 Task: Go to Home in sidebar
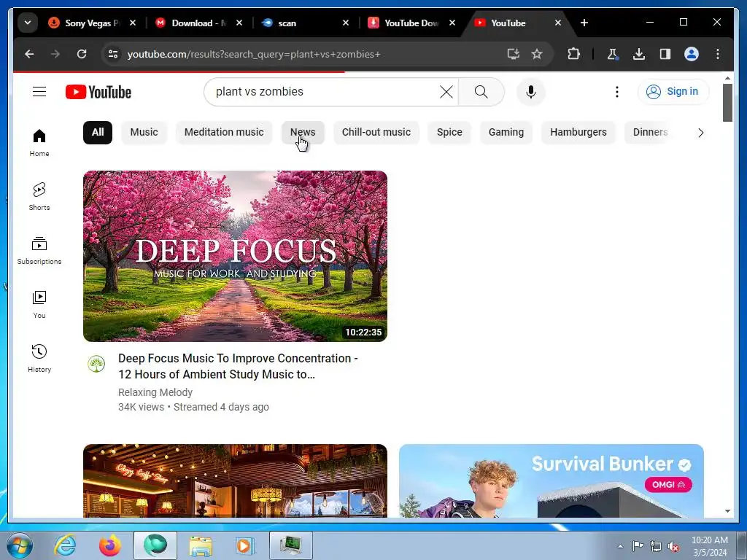click(39, 143)
